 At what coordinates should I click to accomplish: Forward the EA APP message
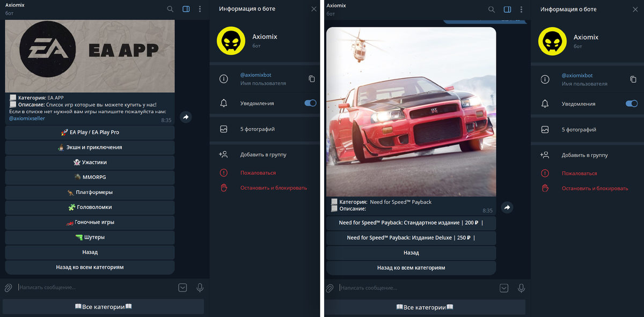point(186,117)
